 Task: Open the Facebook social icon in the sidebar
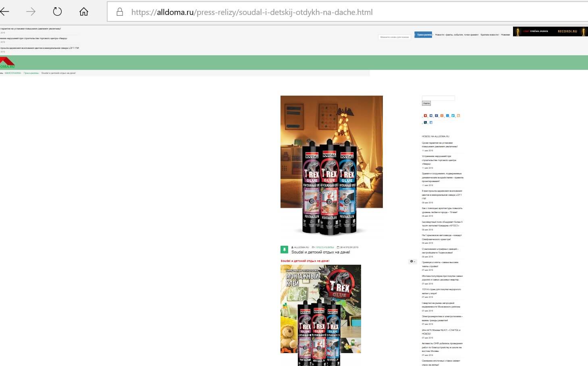(436, 116)
